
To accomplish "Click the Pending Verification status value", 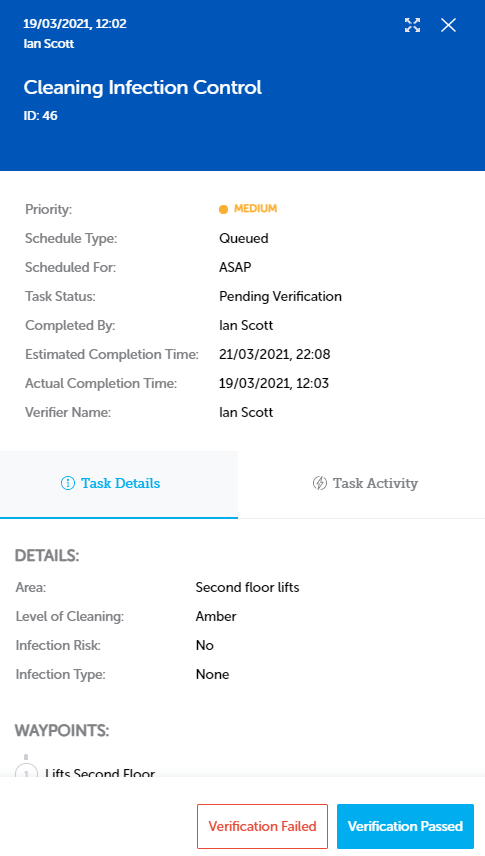I will click(x=280, y=296).
